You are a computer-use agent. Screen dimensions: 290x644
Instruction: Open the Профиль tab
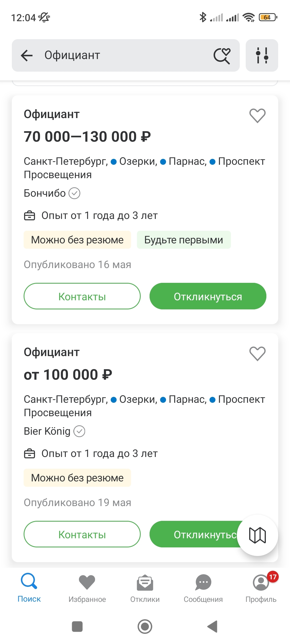click(261, 588)
